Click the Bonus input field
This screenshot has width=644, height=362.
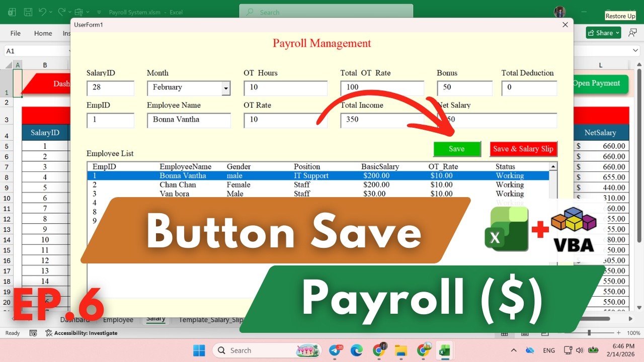click(465, 88)
